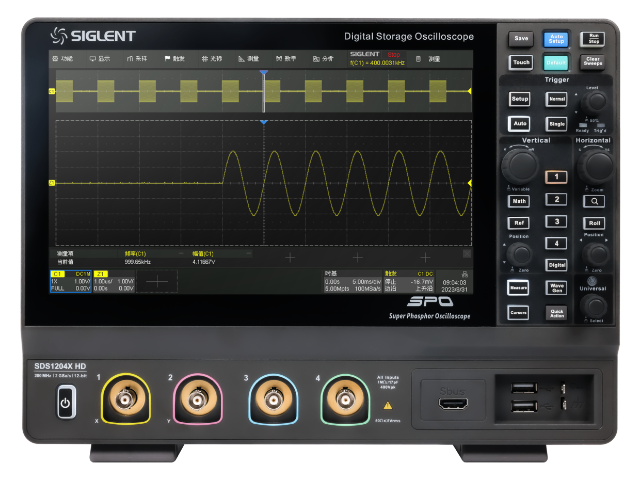Open the C1 channel descriptor box
The image size is (640, 480).
[x=71, y=281]
